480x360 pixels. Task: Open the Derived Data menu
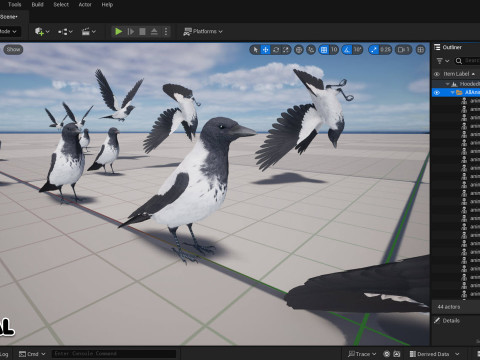click(434, 354)
